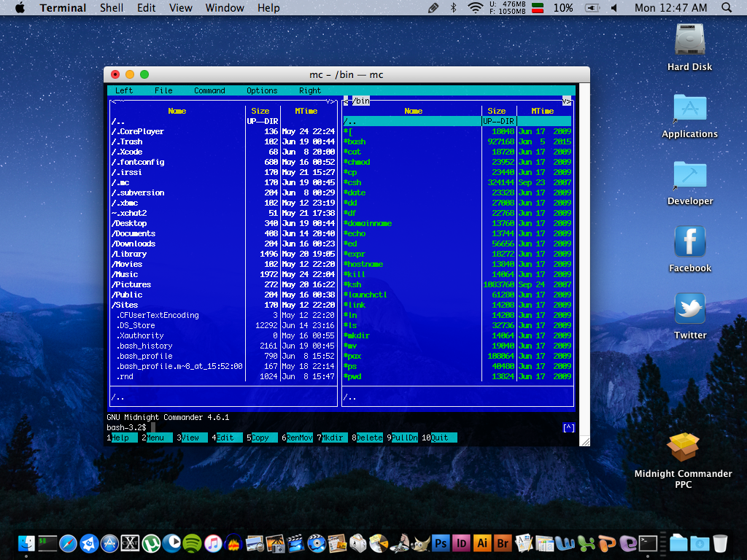This screenshot has width=747, height=560.
Task: Launch Illustrator from the dock
Action: [x=482, y=543]
